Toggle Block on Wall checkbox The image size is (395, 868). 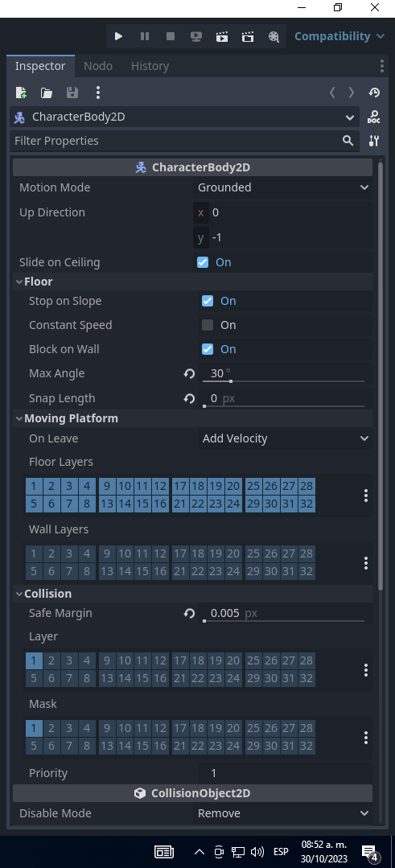click(208, 349)
